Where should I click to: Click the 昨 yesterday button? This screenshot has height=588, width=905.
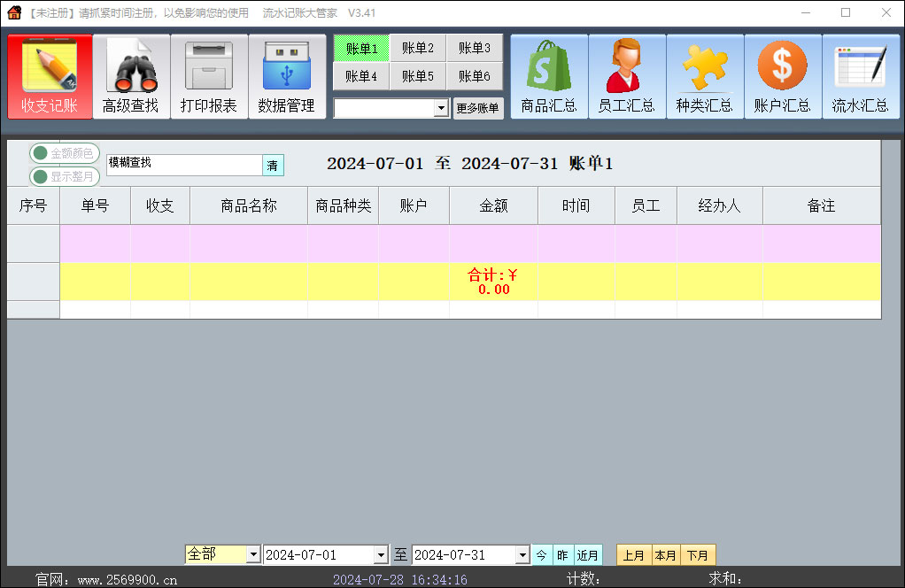point(562,555)
